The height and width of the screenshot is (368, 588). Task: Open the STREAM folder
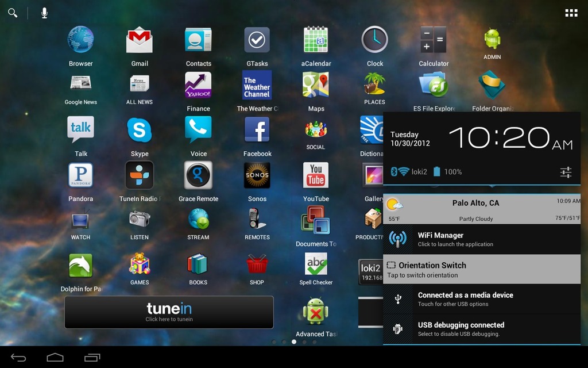198,219
